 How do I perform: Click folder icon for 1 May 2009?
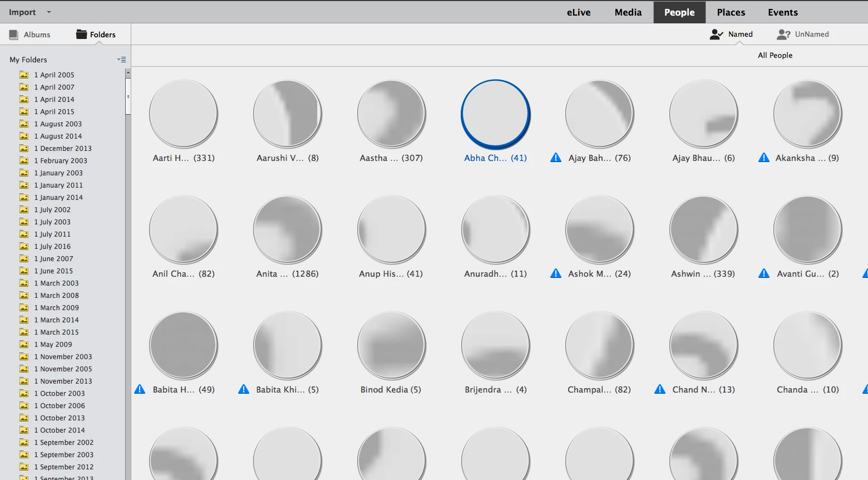coord(24,344)
